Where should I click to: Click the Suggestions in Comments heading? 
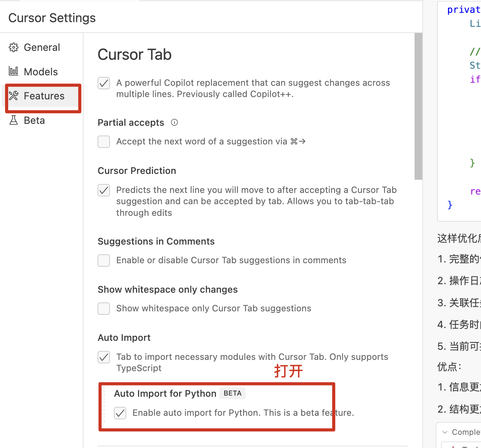156,241
